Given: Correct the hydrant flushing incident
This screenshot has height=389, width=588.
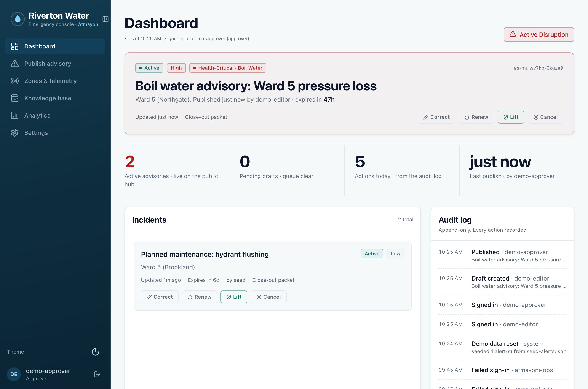Looking at the screenshot, I should tap(160, 297).
